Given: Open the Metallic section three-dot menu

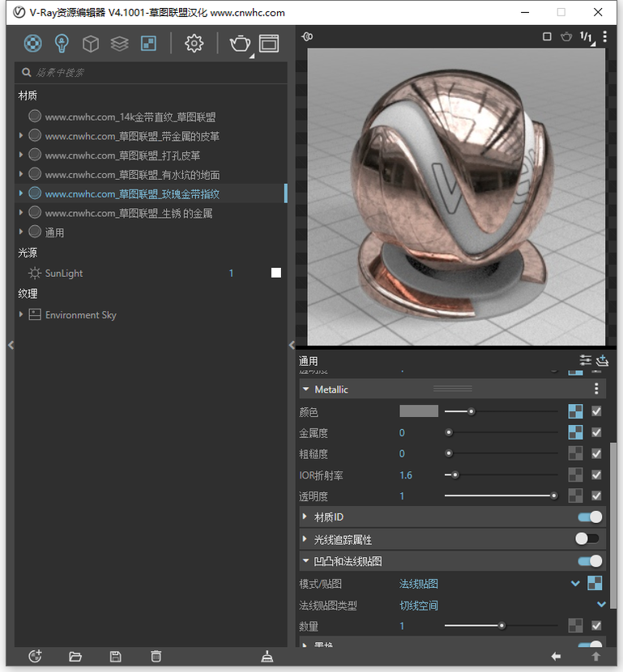Looking at the screenshot, I should (596, 389).
